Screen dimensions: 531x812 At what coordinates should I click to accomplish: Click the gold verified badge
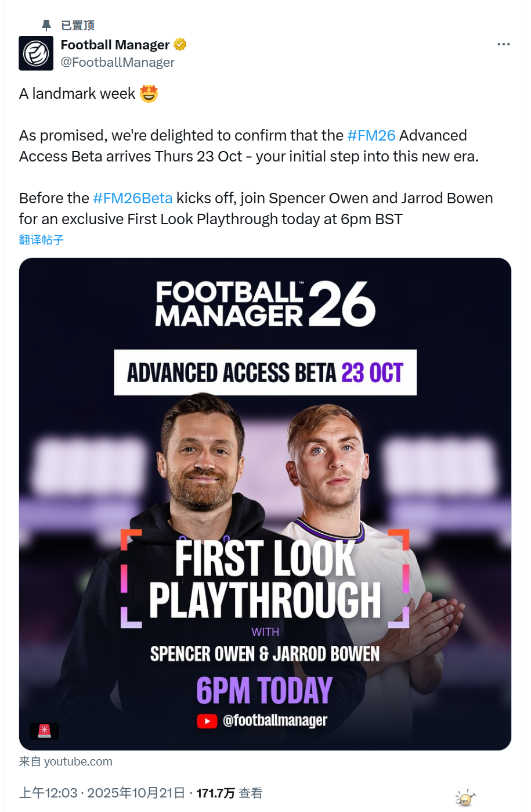[180, 44]
